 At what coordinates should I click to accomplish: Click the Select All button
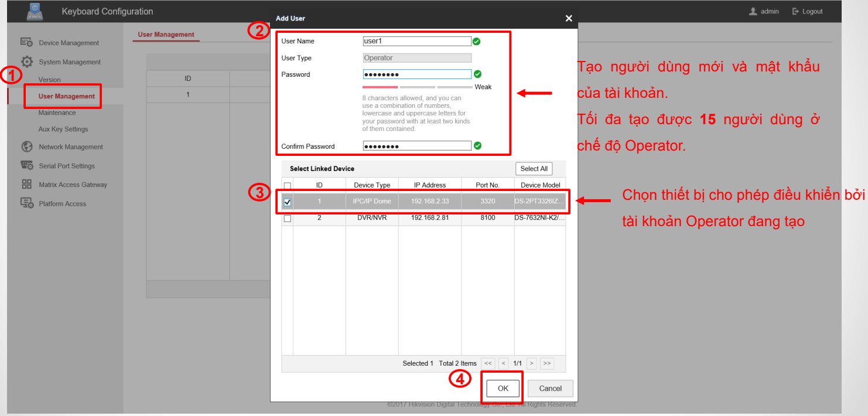534,169
